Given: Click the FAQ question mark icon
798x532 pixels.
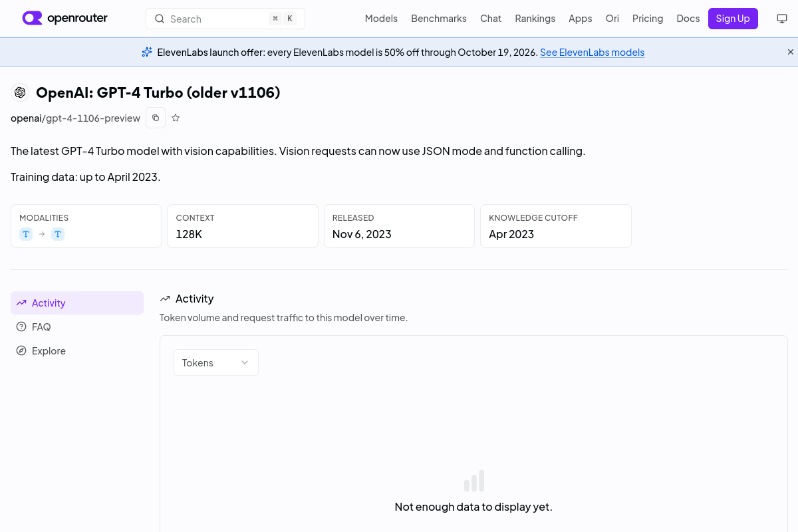Looking at the screenshot, I should click(21, 327).
